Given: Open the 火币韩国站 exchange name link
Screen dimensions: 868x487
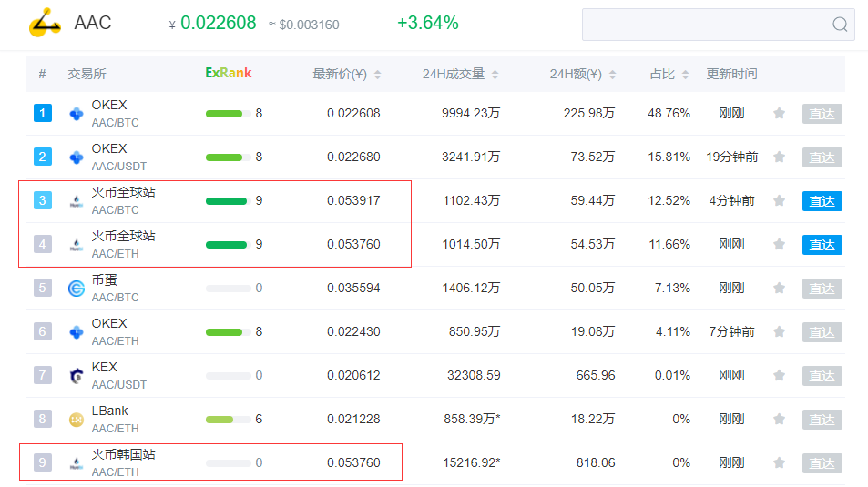Looking at the screenshot, I should (124, 454).
